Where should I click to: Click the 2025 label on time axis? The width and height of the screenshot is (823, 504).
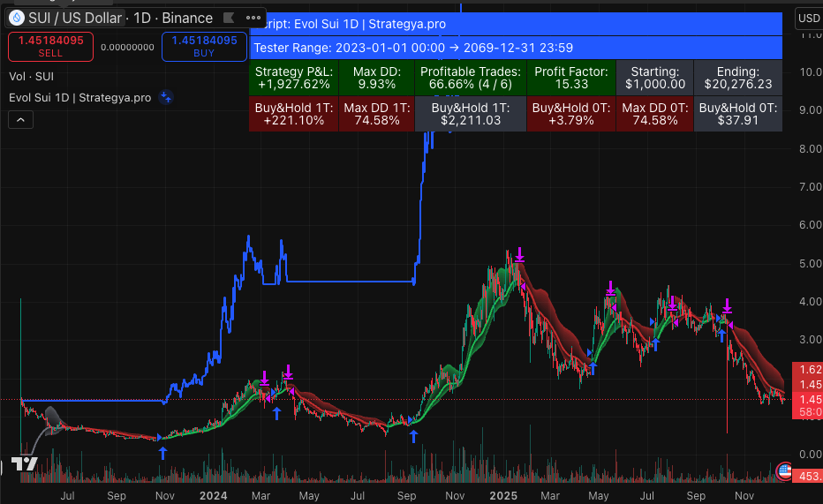(x=503, y=495)
